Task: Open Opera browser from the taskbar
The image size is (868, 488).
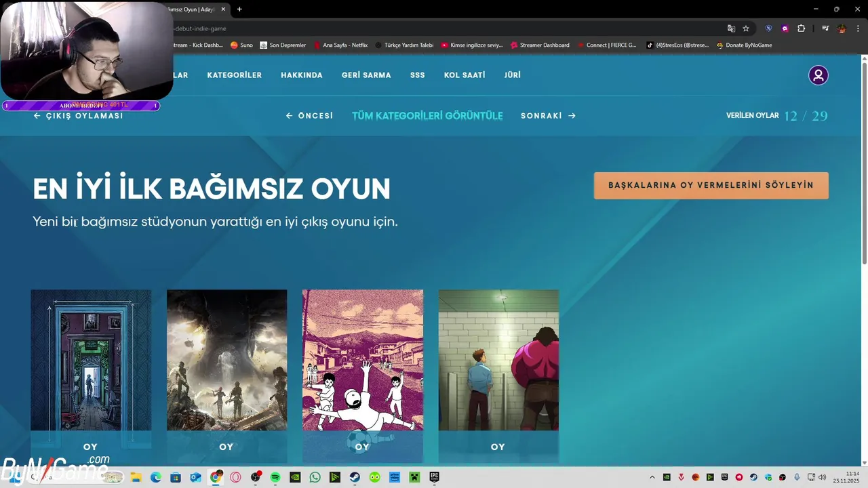Action: coord(235,477)
